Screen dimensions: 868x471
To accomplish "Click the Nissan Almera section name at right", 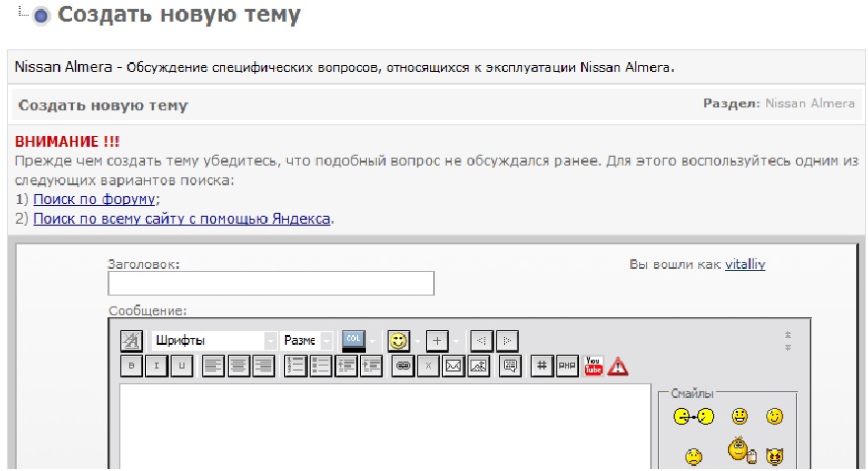I will [x=810, y=103].
